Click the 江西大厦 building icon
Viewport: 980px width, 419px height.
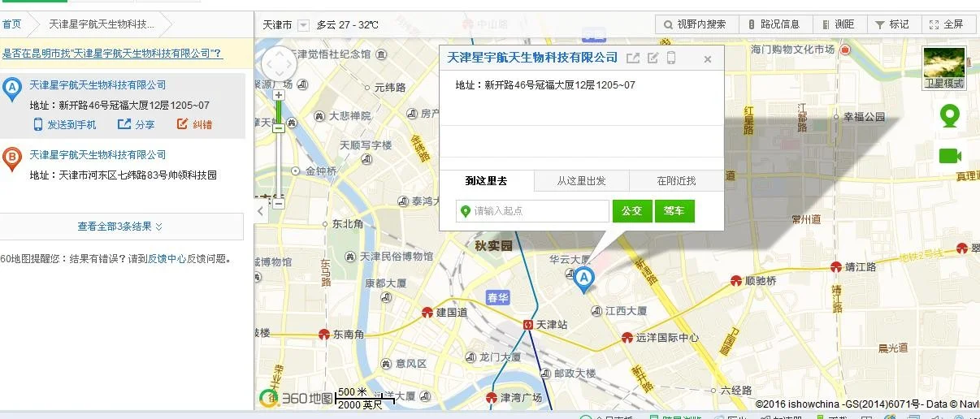pyautogui.click(x=597, y=310)
